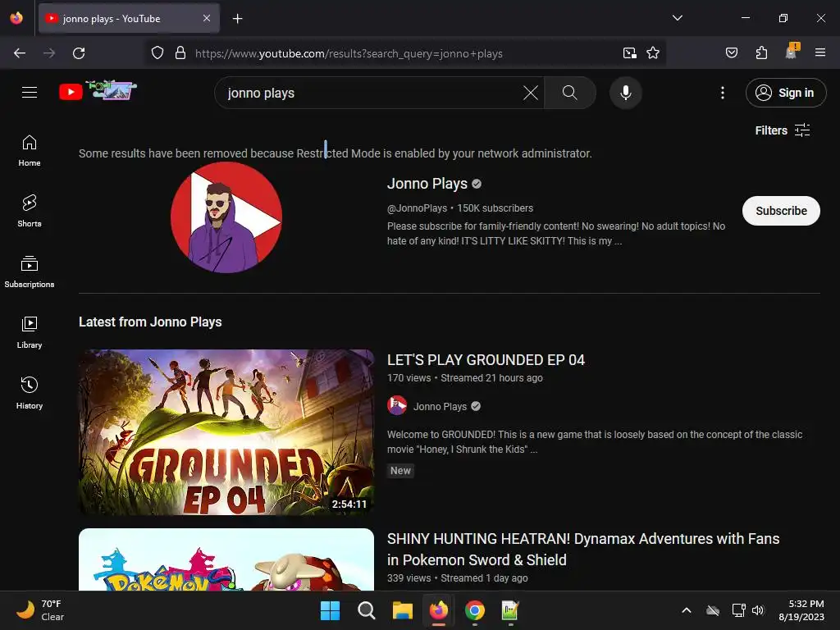Click the tracking protection shield icon

click(157, 53)
